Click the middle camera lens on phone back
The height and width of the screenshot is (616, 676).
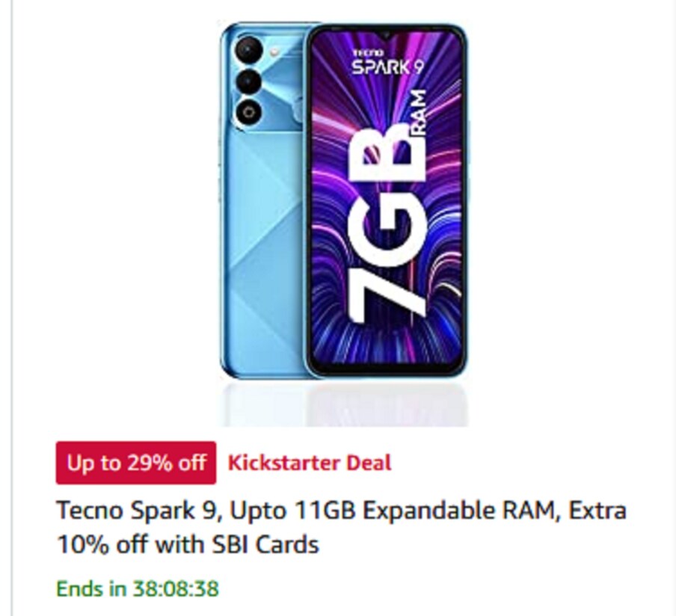pyautogui.click(x=248, y=82)
